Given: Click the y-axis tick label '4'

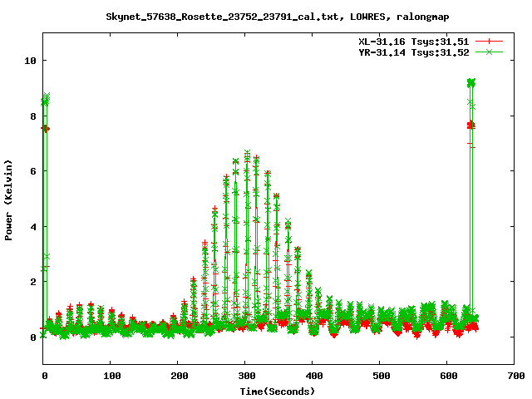Looking at the screenshot, I should tap(33, 227).
